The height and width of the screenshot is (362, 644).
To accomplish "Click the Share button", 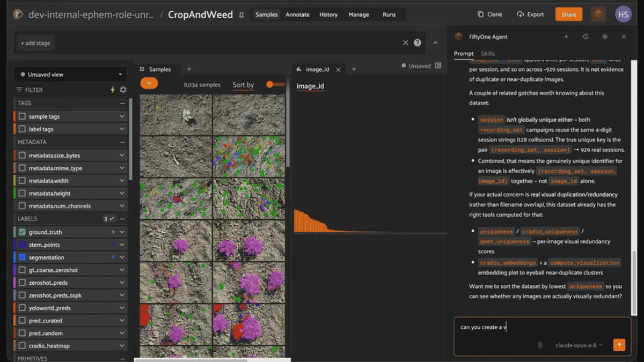I will [569, 14].
